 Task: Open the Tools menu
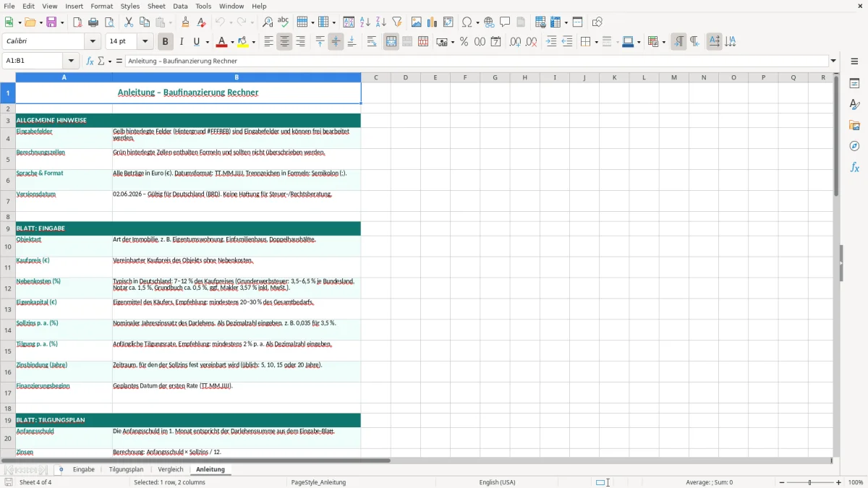pyautogui.click(x=203, y=6)
